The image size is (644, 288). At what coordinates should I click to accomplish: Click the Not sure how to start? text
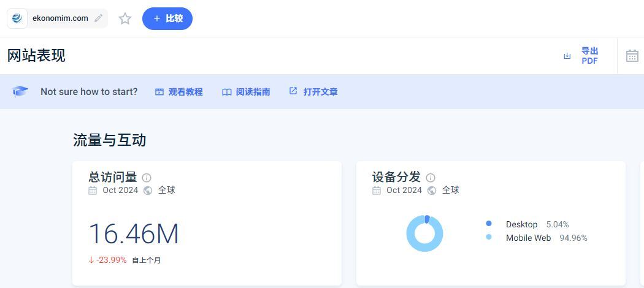(x=89, y=91)
